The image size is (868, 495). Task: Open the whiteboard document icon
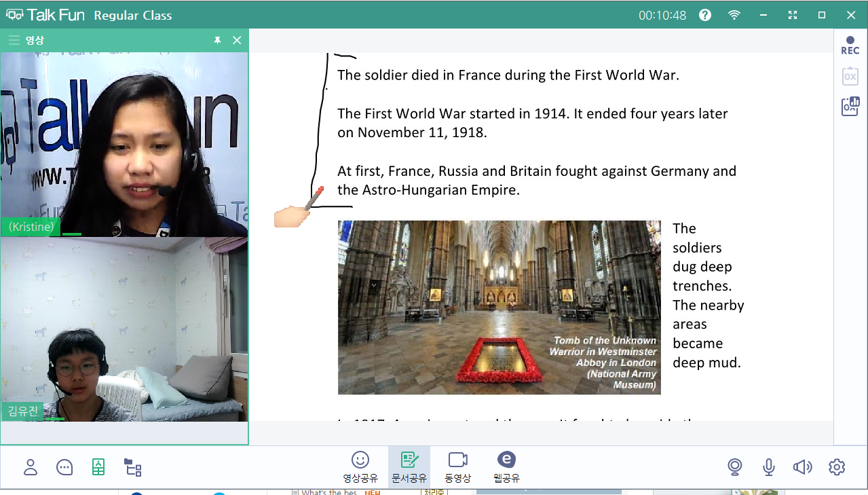pos(98,467)
